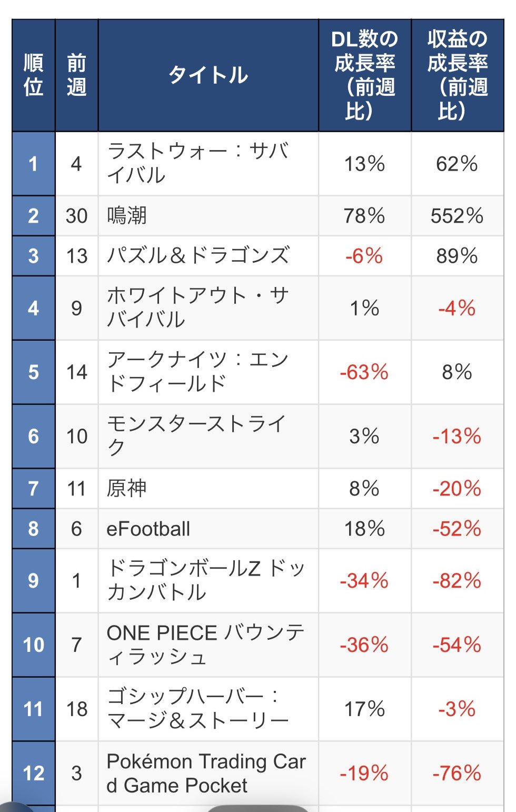516x812 pixels.
Task: Open ゴシップハーバー：マージ&ストーリー title
Action: coord(197,709)
